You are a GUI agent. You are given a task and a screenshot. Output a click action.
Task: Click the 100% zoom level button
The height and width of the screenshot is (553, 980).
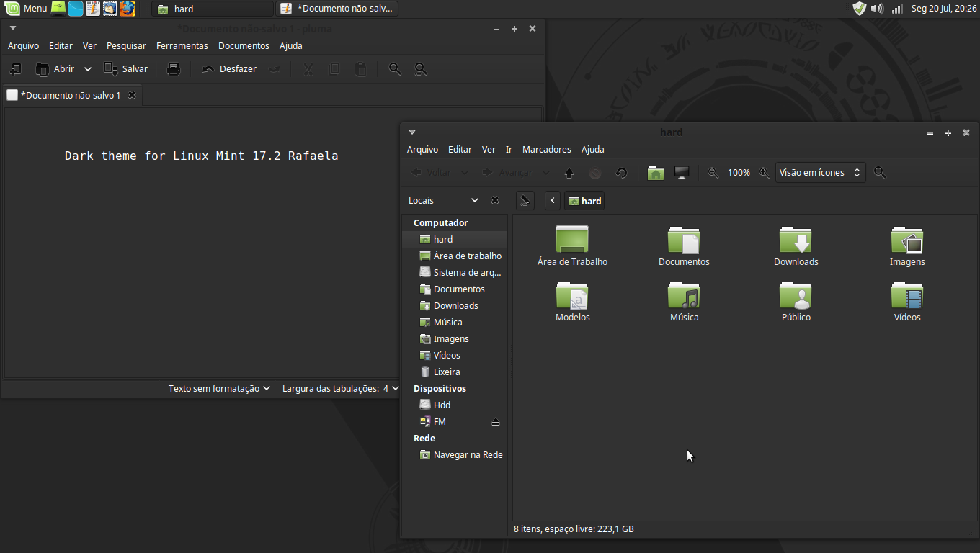pyautogui.click(x=739, y=173)
